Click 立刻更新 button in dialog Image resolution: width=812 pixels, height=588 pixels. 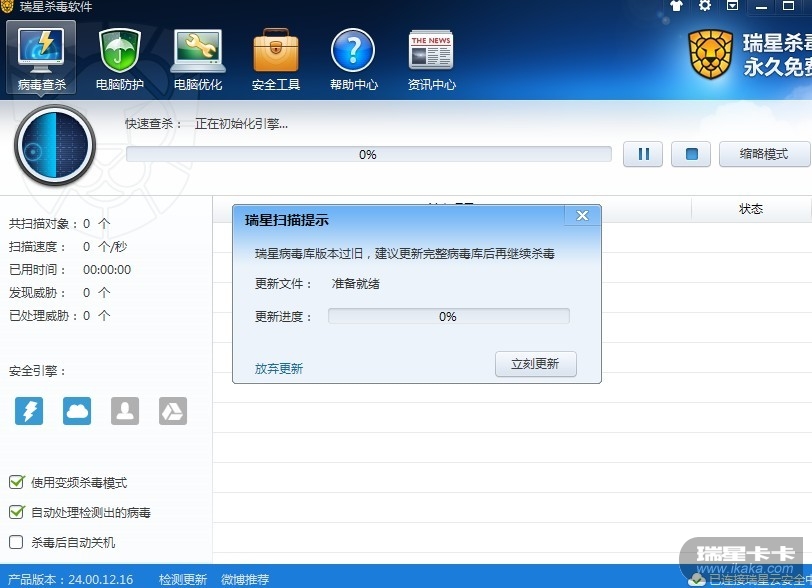pyautogui.click(x=535, y=364)
